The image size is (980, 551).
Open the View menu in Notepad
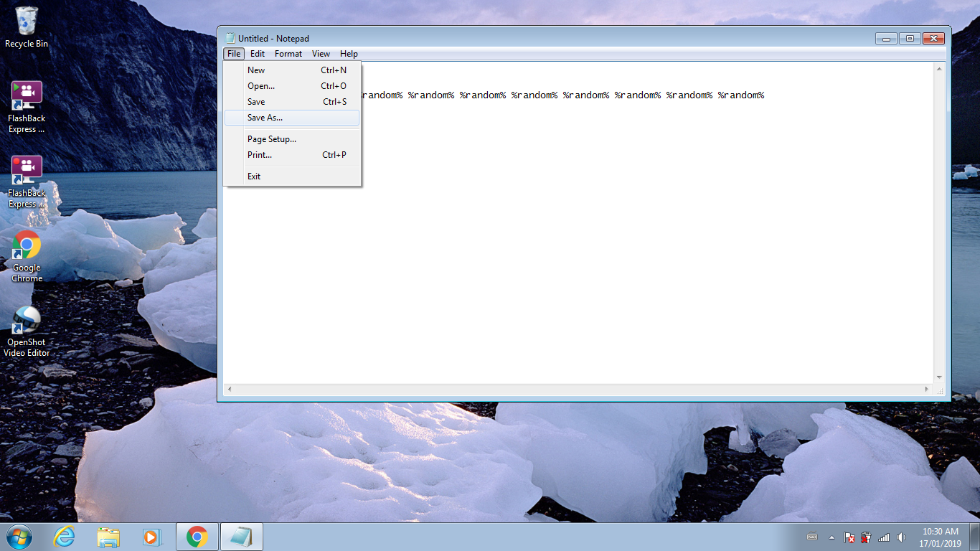point(321,54)
